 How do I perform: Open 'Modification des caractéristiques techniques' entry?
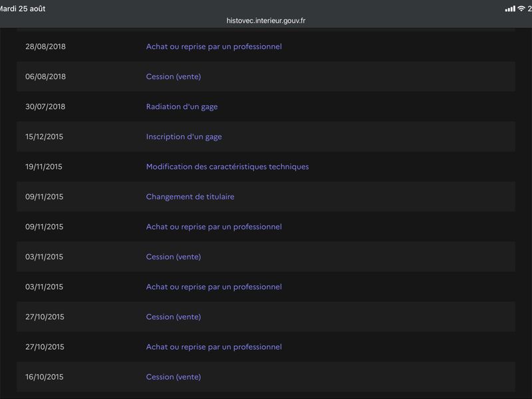tap(227, 167)
